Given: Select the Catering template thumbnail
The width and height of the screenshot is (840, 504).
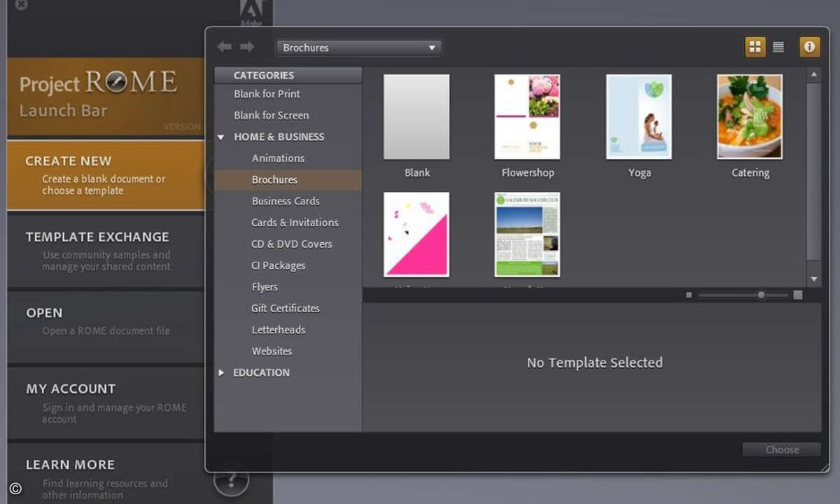Looking at the screenshot, I should [x=750, y=117].
